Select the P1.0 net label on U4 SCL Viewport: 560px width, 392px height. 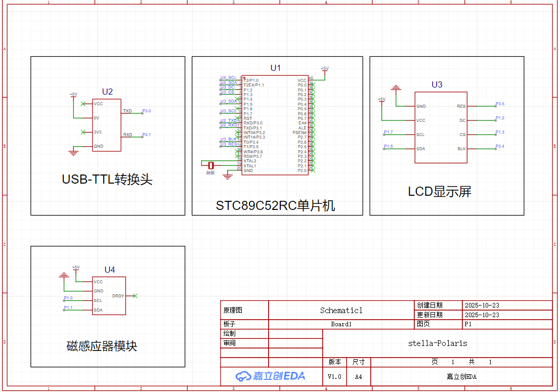68,298
